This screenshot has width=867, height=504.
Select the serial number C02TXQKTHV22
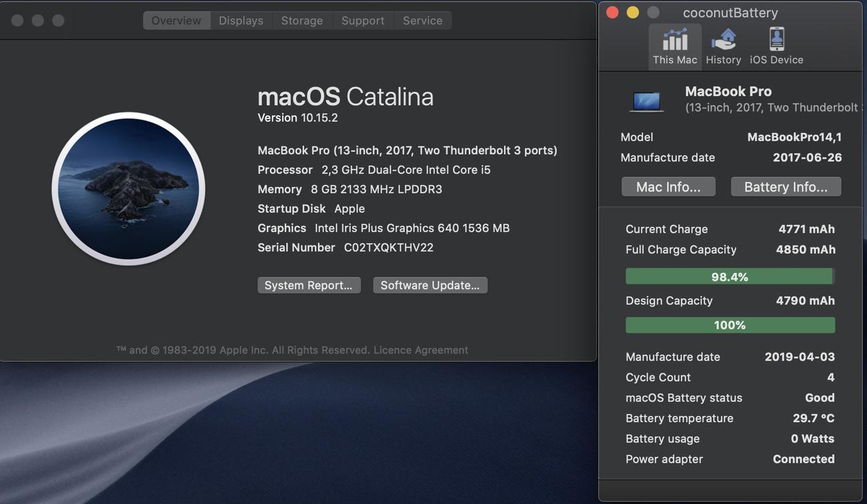(389, 247)
